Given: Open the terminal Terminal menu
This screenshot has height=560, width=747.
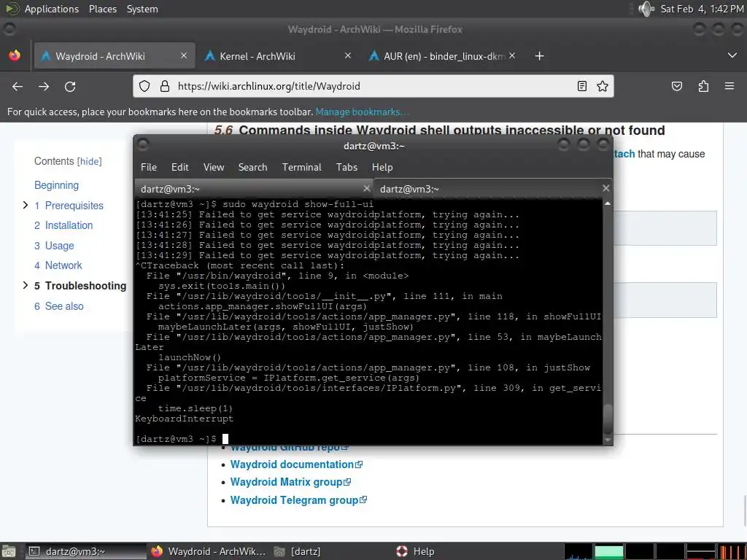Looking at the screenshot, I should point(301,167).
